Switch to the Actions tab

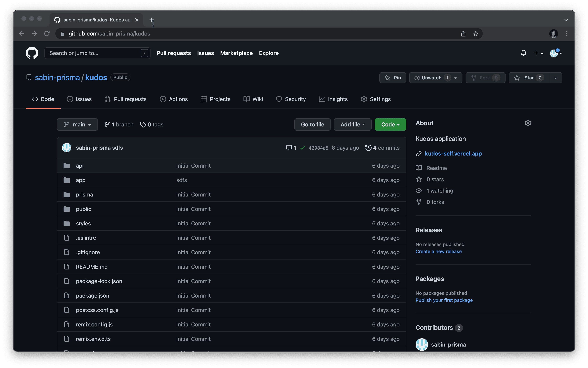point(174,99)
